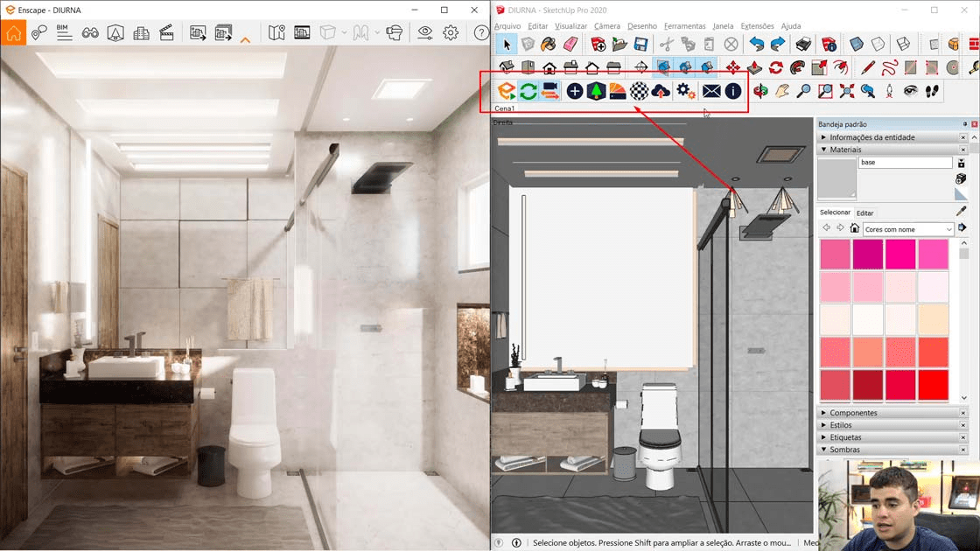Pick the pure red color swatch
This screenshot has height=551, width=980.
[x=933, y=384]
